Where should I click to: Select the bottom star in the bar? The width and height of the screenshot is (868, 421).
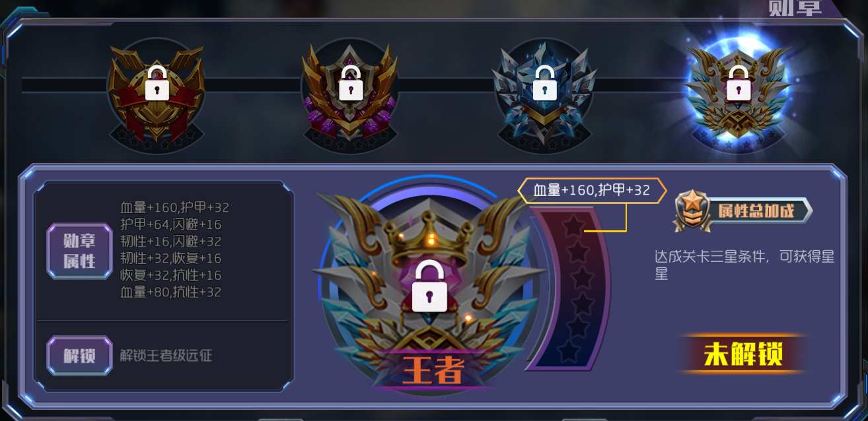click(569, 352)
